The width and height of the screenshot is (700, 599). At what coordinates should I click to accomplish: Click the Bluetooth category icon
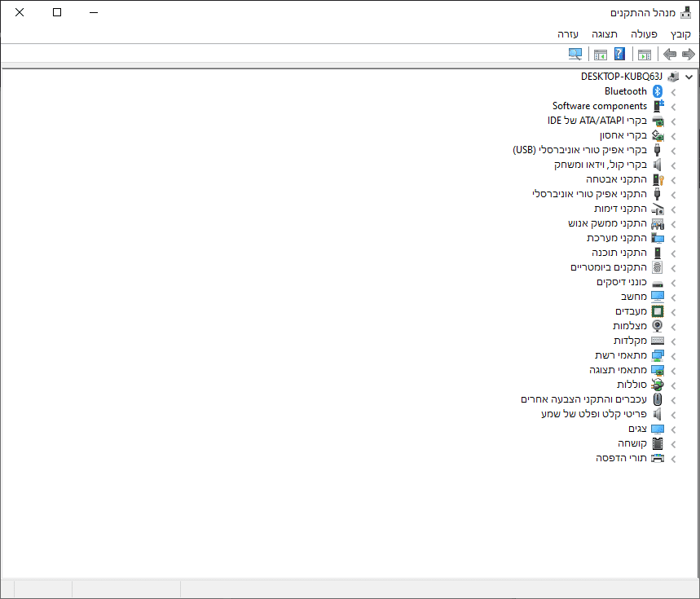click(657, 91)
